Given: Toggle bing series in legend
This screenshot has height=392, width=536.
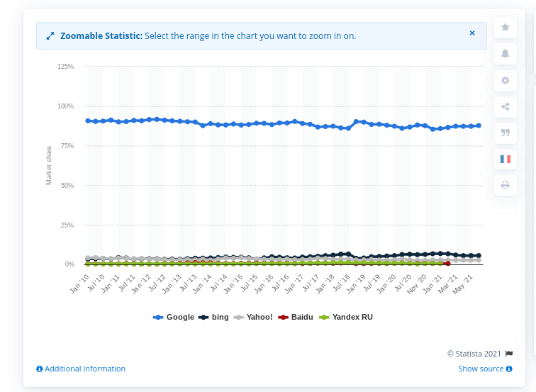Looking at the screenshot, I should tap(214, 317).
